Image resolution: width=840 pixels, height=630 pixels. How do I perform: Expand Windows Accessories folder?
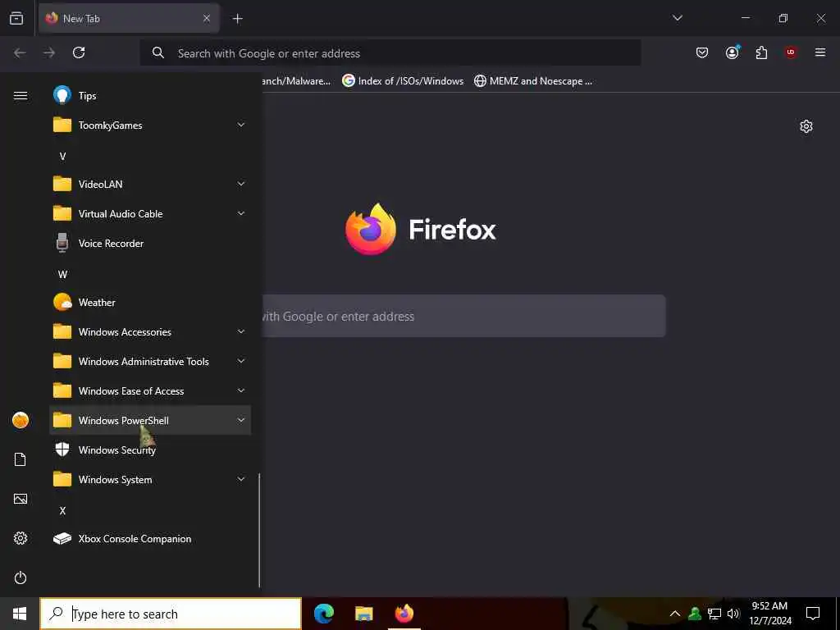pos(150,331)
